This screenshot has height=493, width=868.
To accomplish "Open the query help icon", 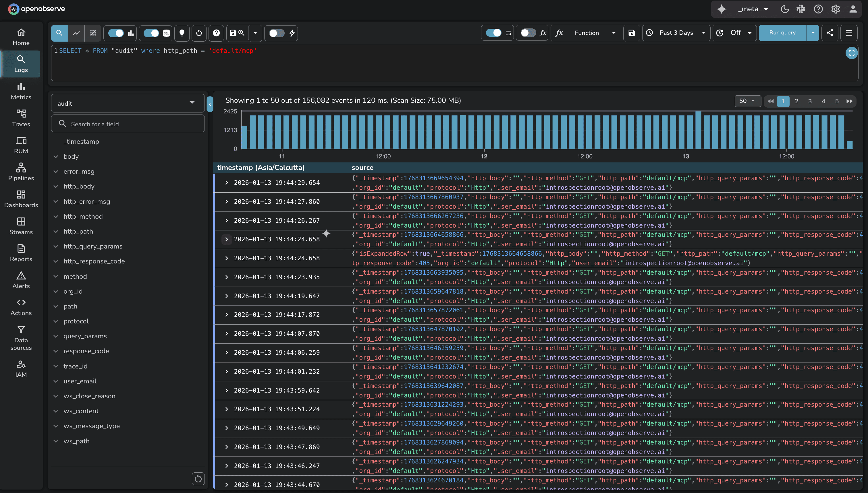I will [x=216, y=33].
